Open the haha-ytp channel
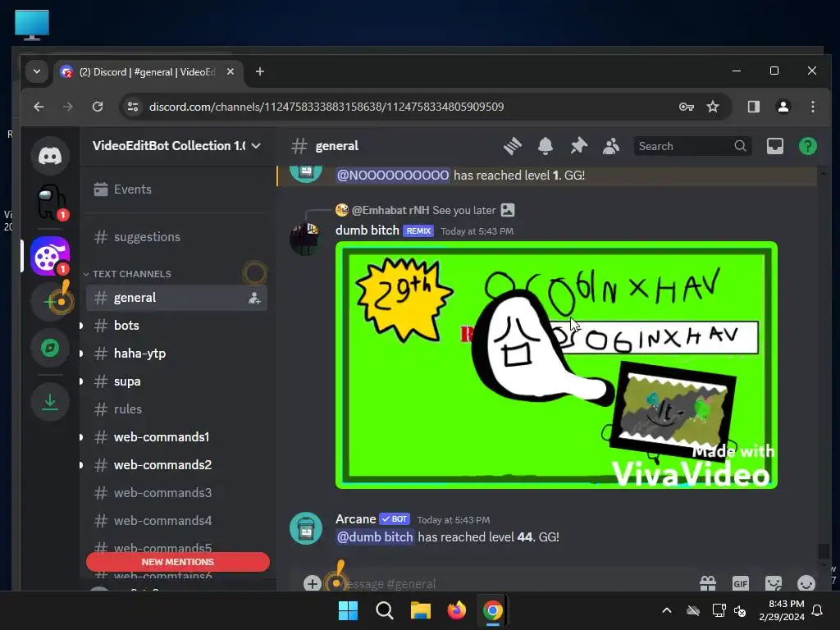 pos(177,354)
